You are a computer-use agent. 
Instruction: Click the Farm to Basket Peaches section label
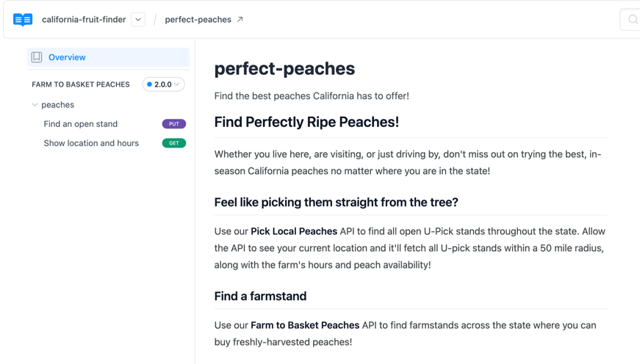point(81,84)
